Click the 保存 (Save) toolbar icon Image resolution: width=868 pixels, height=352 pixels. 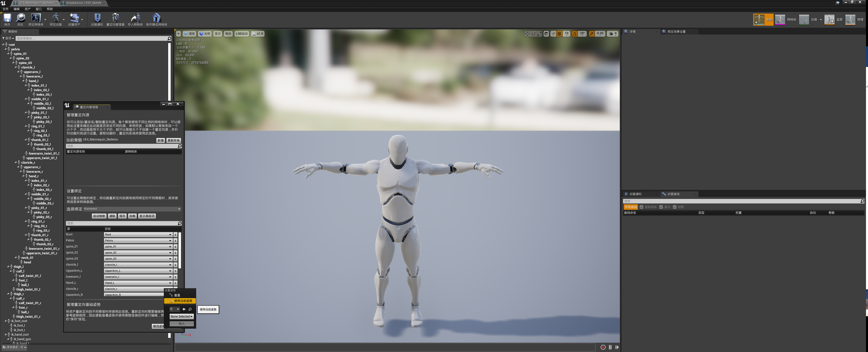(7, 18)
